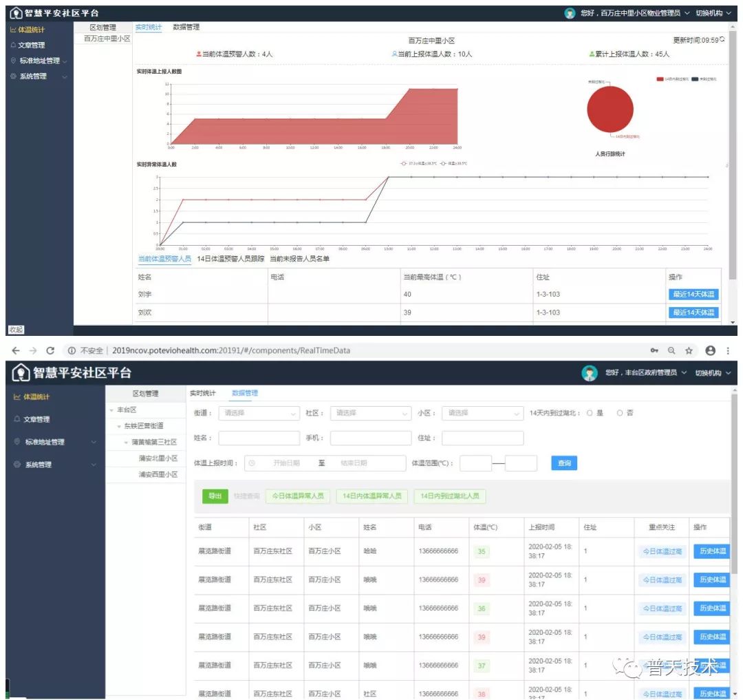Select the 是 radio for 14天内到过湖北
Image resolution: width=743 pixels, height=700 pixels.
[590, 413]
